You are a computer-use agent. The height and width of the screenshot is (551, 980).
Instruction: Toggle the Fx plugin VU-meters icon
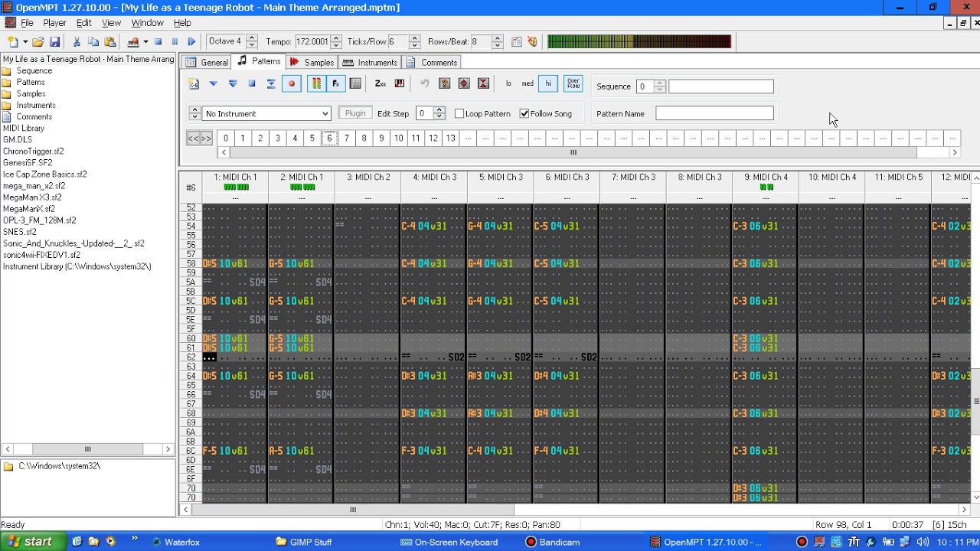tap(335, 84)
